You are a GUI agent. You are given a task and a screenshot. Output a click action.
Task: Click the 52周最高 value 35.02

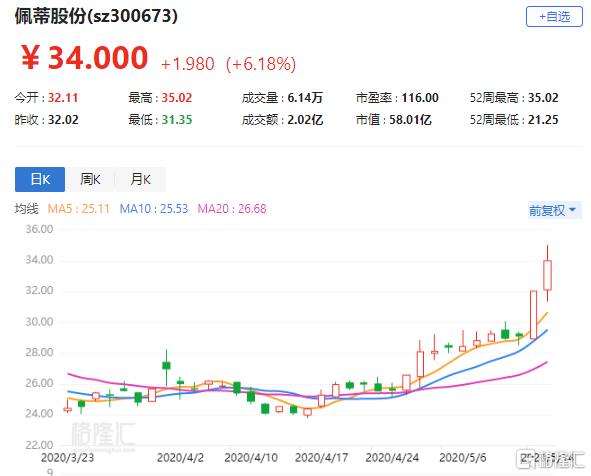(x=543, y=98)
